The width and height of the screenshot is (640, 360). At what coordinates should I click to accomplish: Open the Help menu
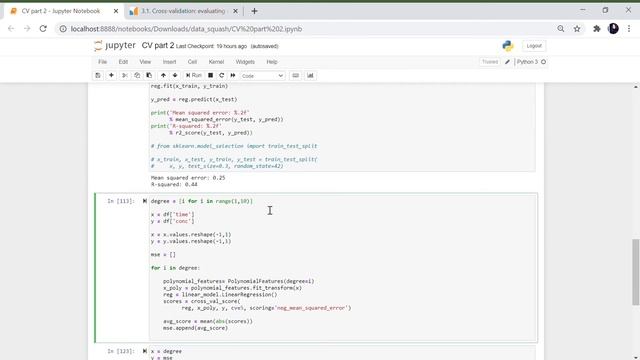(x=272, y=62)
